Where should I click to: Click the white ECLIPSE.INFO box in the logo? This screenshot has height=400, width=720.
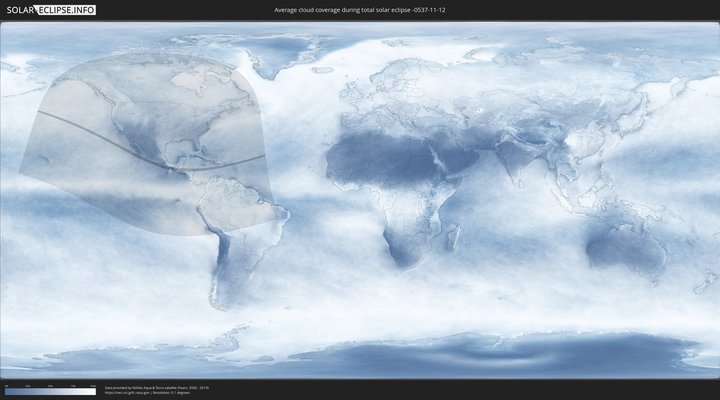click(66, 9)
